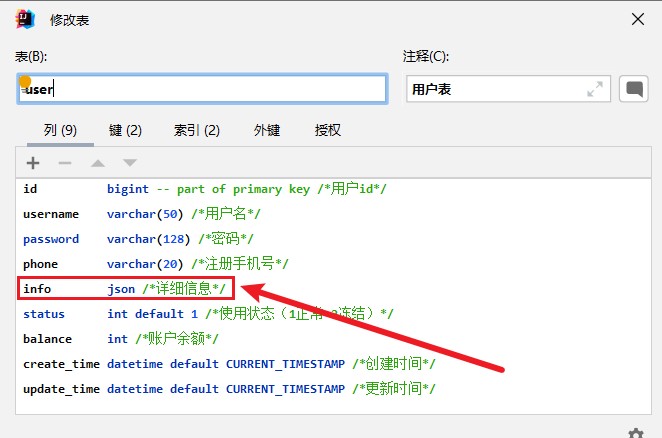Click the varchar(20) type definition

point(145,264)
